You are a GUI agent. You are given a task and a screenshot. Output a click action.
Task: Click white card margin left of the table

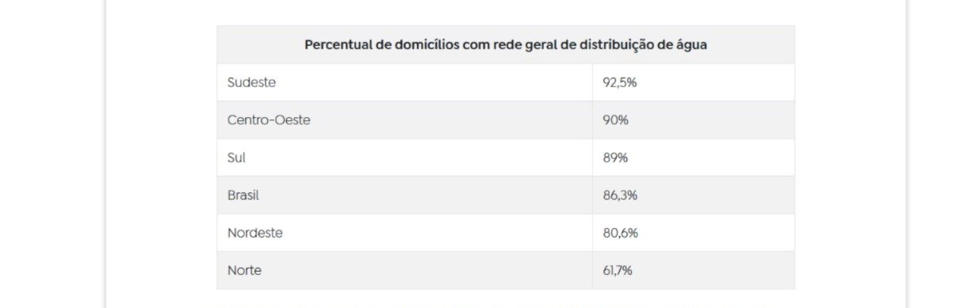[x=161, y=158]
